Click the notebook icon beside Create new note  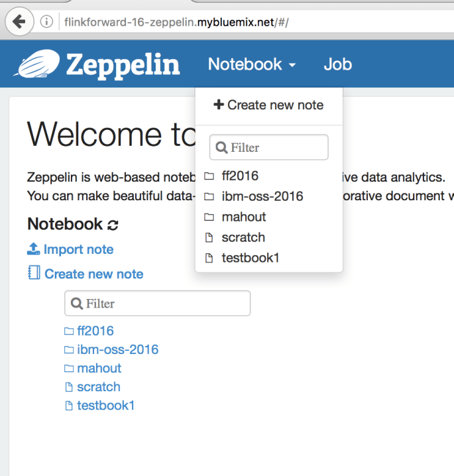(x=34, y=272)
